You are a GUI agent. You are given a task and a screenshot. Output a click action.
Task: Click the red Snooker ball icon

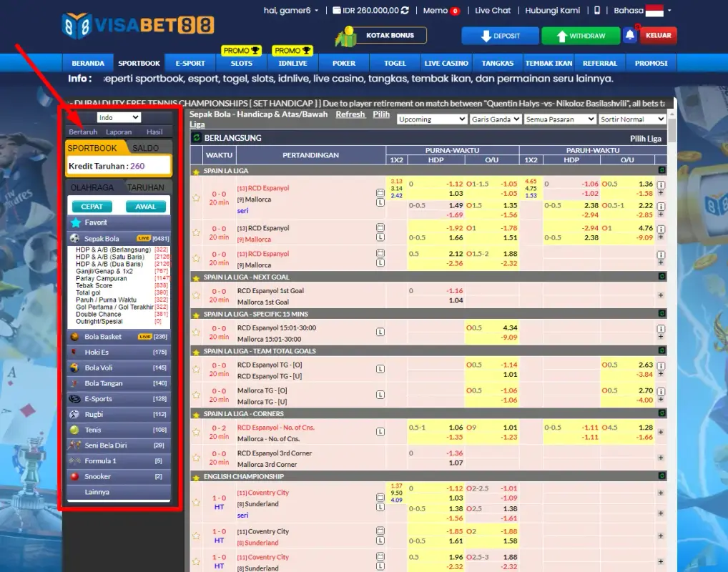74,476
